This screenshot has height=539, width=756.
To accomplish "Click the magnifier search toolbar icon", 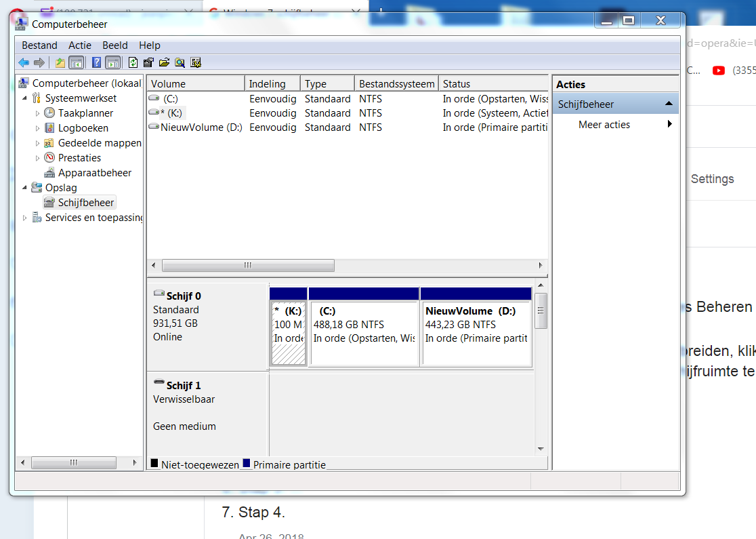I will pyautogui.click(x=180, y=63).
